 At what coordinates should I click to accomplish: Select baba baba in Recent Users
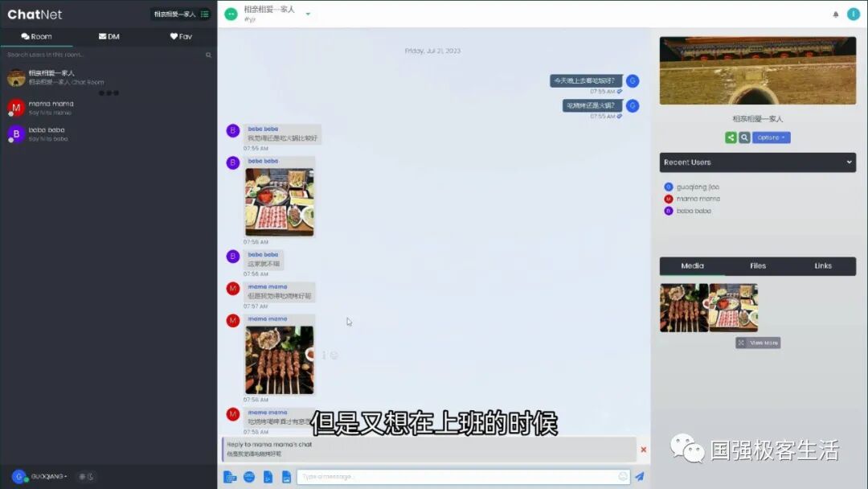[x=687, y=211]
